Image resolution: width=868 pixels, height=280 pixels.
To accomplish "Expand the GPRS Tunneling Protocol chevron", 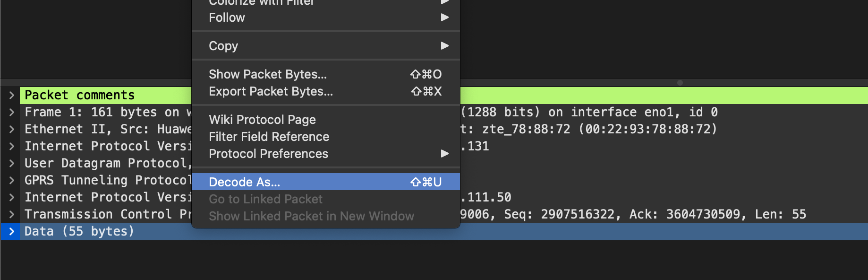I will (x=11, y=180).
